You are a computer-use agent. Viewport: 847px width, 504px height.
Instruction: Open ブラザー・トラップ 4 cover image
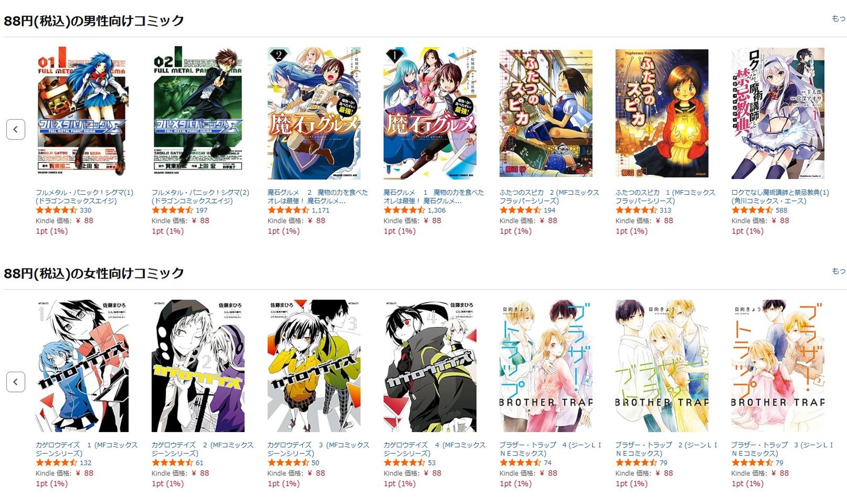coord(546,366)
